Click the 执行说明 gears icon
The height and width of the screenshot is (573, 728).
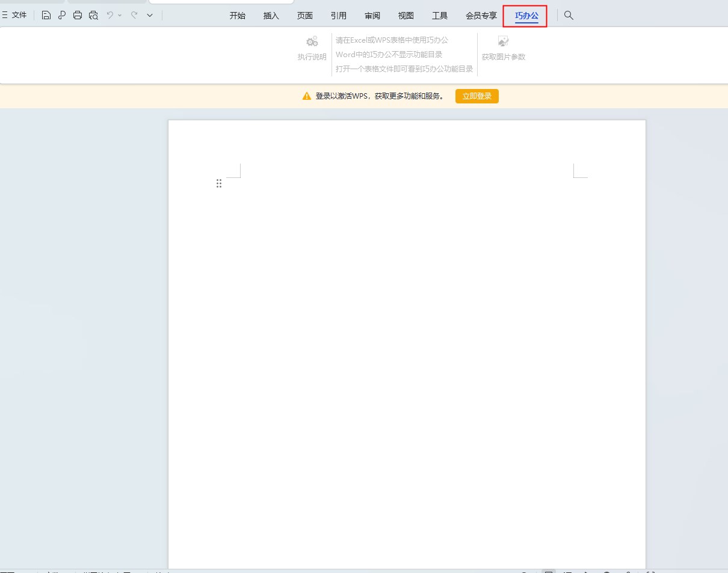coord(312,42)
